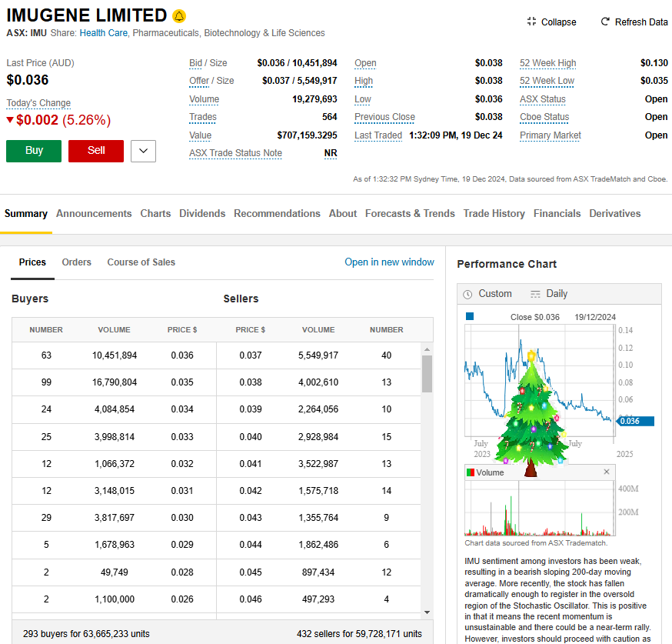Select the Recommendations tab
The height and width of the screenshot is (644, 672).
point(277,214)
